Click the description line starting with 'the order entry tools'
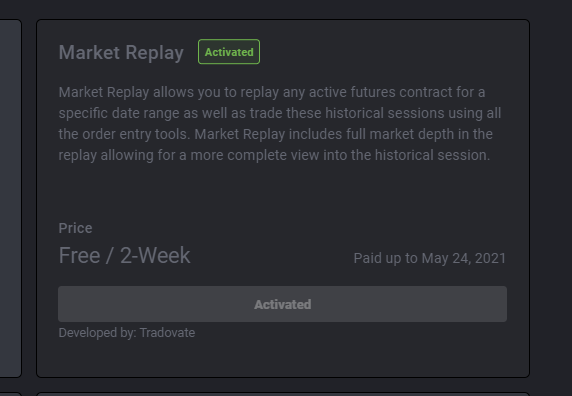572x396 pixels. pos(276,134)
